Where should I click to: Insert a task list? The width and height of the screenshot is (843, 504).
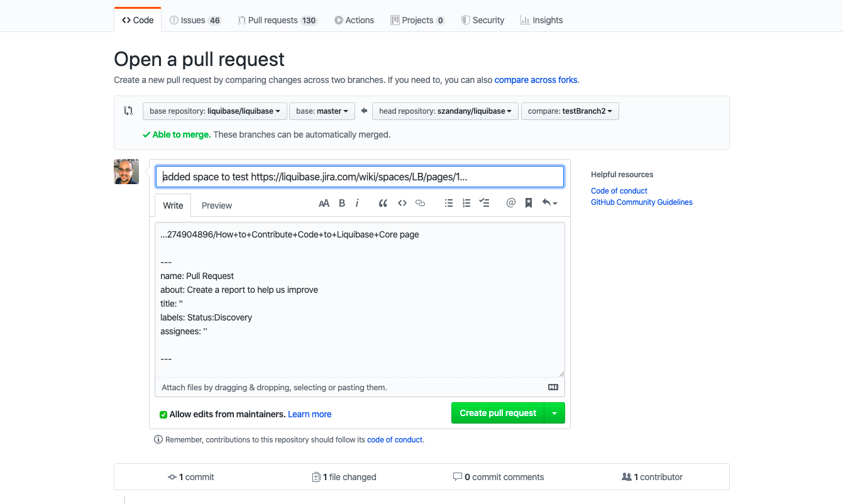click(483, 202)
